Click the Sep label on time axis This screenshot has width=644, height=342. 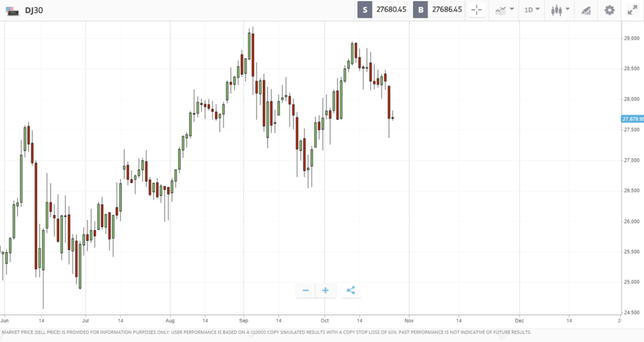(x=243, y=321)
